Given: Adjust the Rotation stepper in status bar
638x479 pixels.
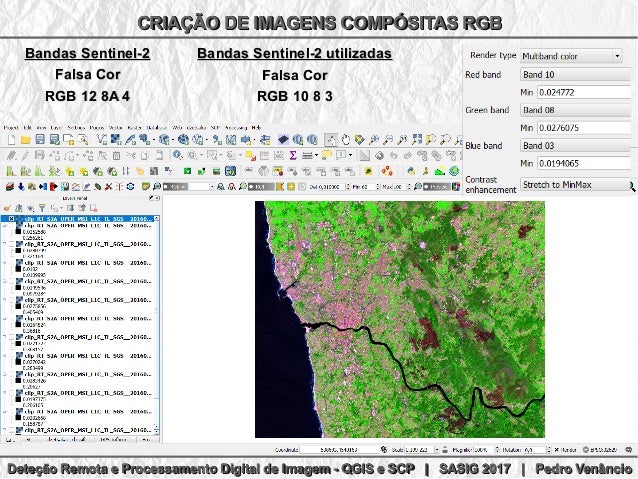Looking at the screenshot, I should 549,450.
